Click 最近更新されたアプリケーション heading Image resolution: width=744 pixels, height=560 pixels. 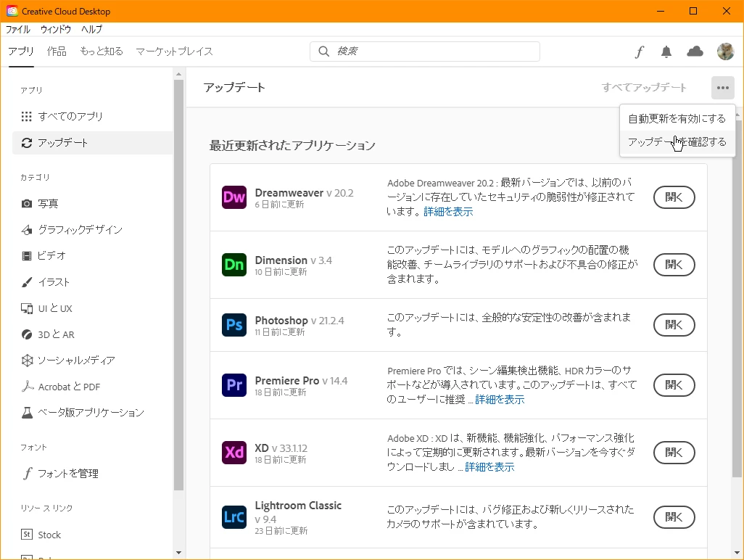pos(292,146)
